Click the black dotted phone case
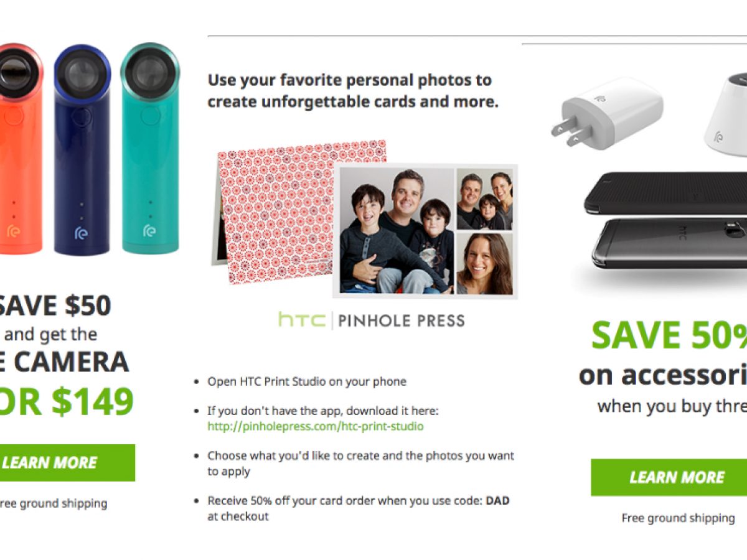Image resolution: width=747 pixels, height=560 pixels. (666, 193)
